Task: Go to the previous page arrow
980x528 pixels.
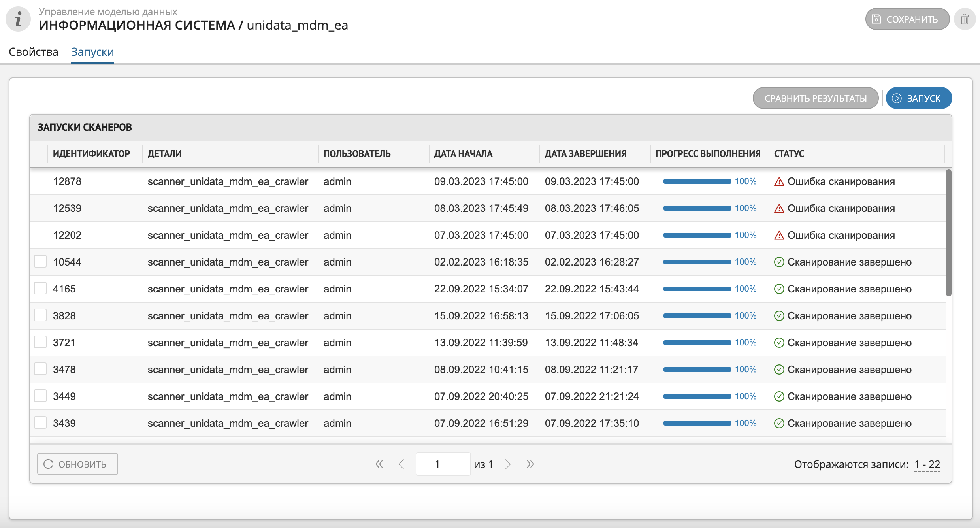Action: (x=401, y=464)
